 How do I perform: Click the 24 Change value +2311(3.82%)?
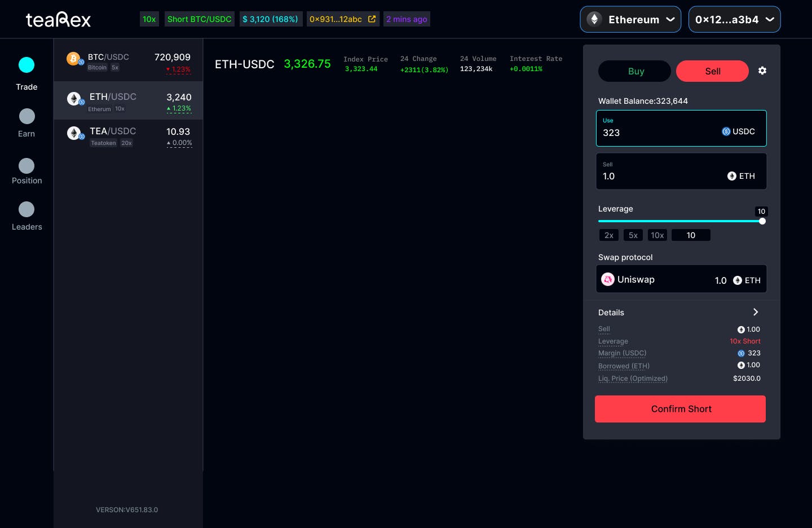pyautogui.click(x=424, y=70)
